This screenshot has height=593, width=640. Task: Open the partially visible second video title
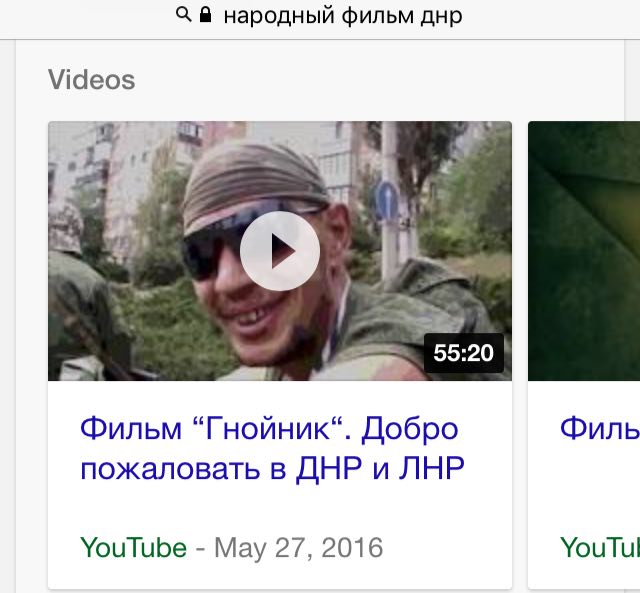point(600,429)
